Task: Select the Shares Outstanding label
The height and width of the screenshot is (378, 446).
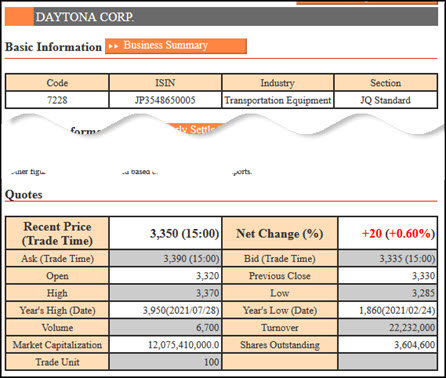Action: 280,345
